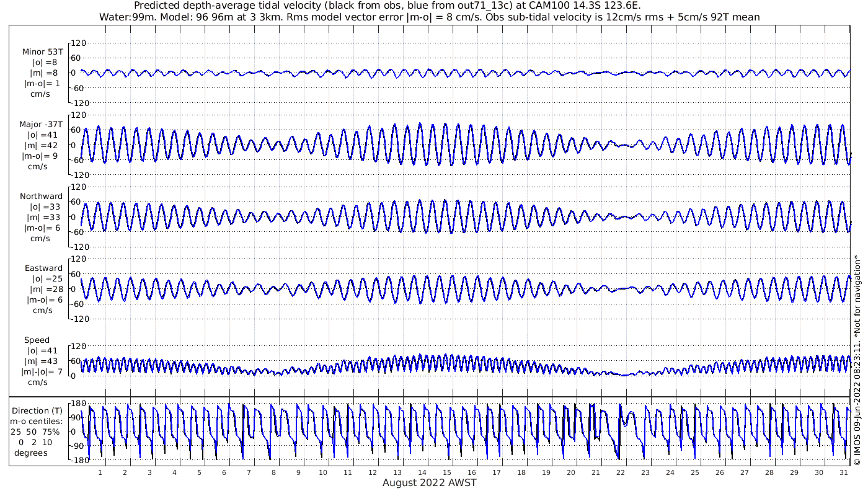Click the 'Eastward' panel label
The image size is (868, 496).
[x=43, y=268]
